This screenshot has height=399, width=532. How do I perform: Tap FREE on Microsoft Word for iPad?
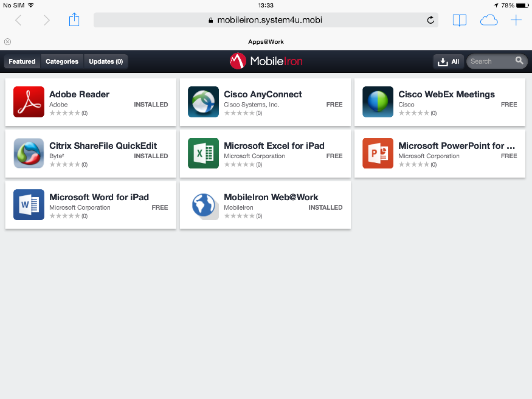[160, 207]
